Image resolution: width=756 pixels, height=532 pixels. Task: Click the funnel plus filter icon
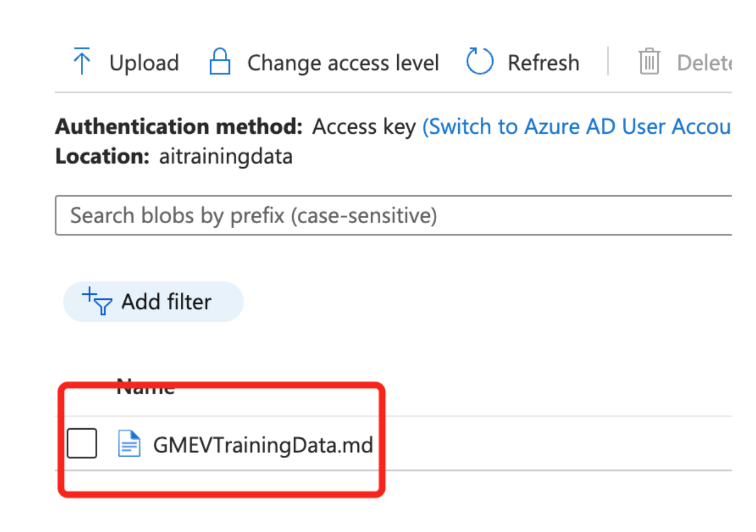[97, 301]
